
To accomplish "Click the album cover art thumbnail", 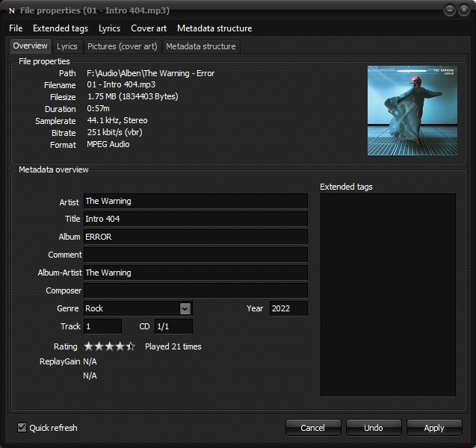I will tap(412, 111).
